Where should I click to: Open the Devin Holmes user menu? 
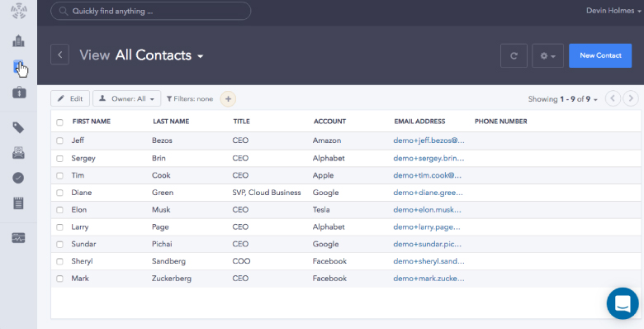click(613, 11)
